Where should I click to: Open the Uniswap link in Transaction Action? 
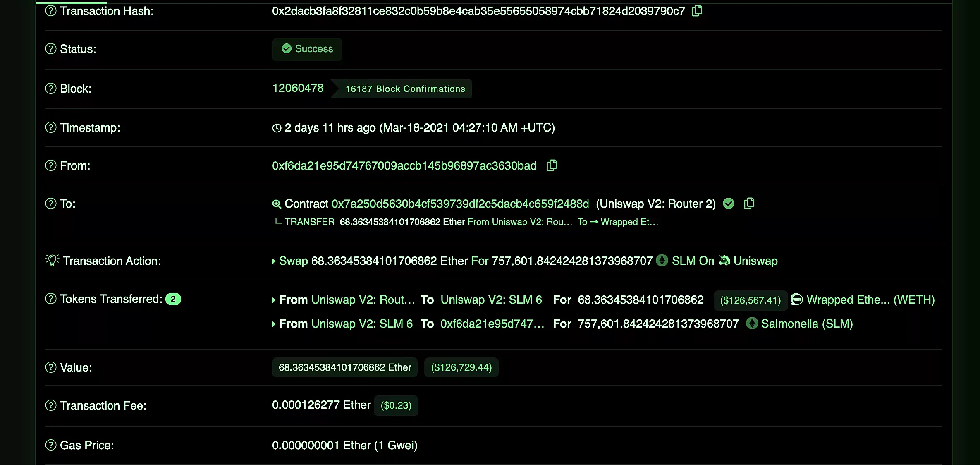pos(755,261)
